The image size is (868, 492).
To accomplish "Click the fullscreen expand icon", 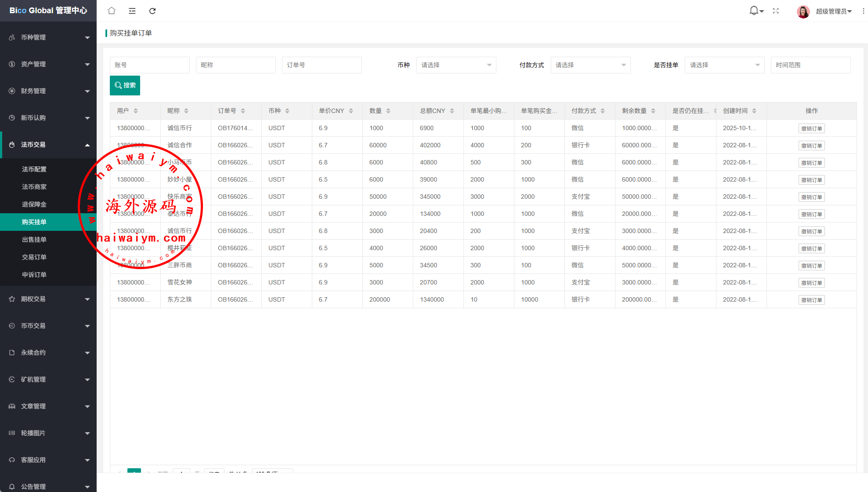I will click(776, 11).
